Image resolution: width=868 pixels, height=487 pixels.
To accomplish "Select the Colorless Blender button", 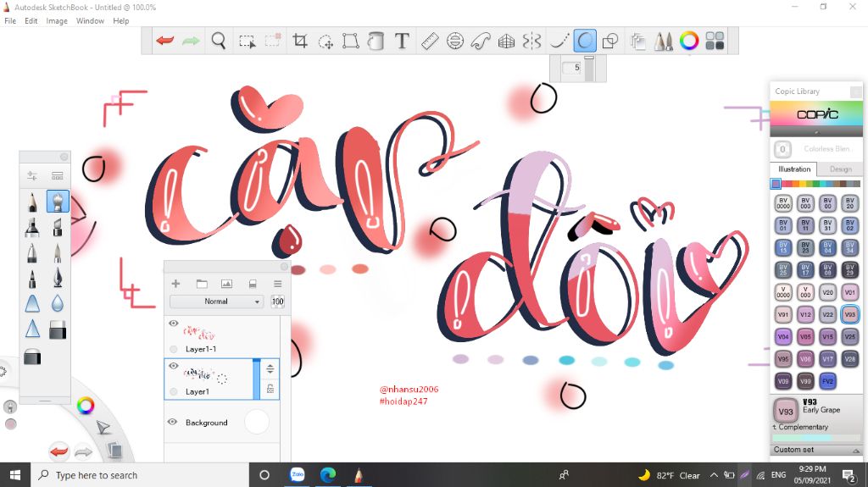I will [782, 149].
